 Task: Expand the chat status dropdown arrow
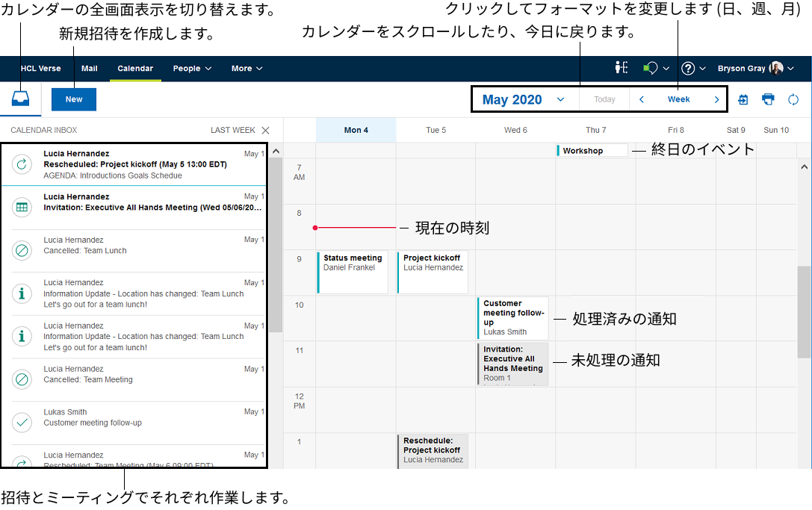[666, 69]
